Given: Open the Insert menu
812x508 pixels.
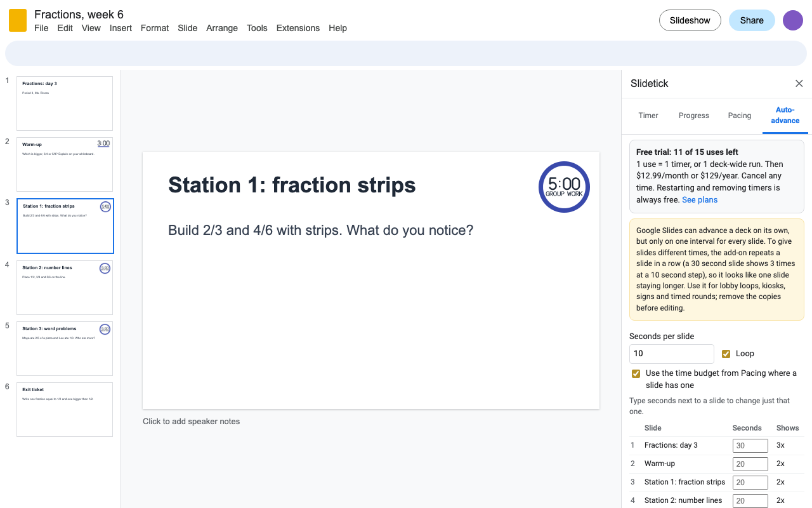Looking at the screenshot, I should coord(121,28).
